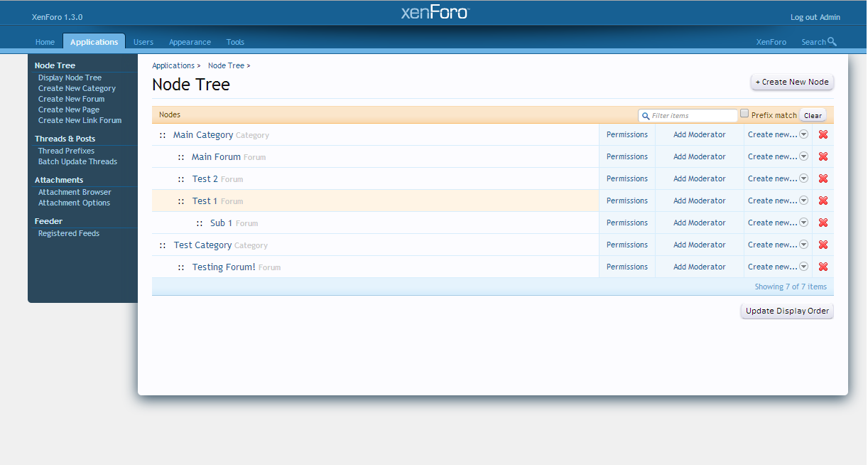868x465 pixels.
Task: Clear the node filter
Action: (x=813, y=115)
